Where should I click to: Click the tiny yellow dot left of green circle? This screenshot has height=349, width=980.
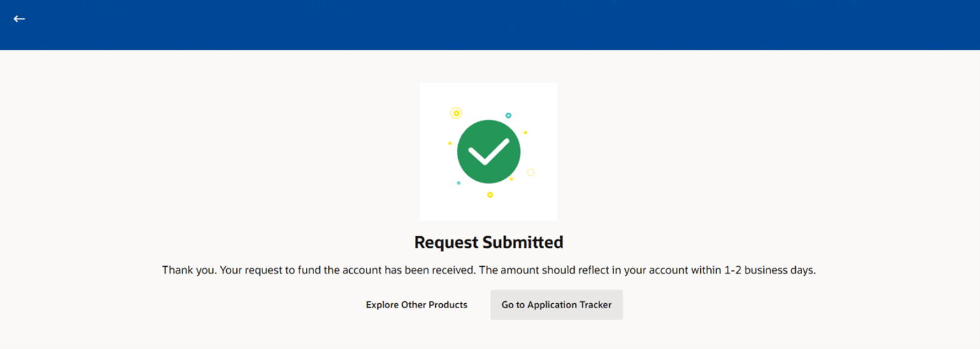pyautogui.click(x=450, y=143)
